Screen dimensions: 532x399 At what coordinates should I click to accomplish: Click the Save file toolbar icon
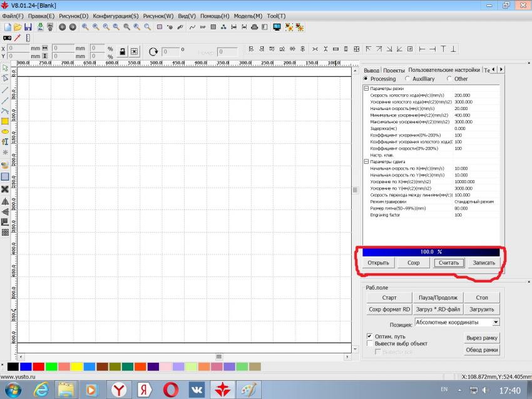pos(28,27)
